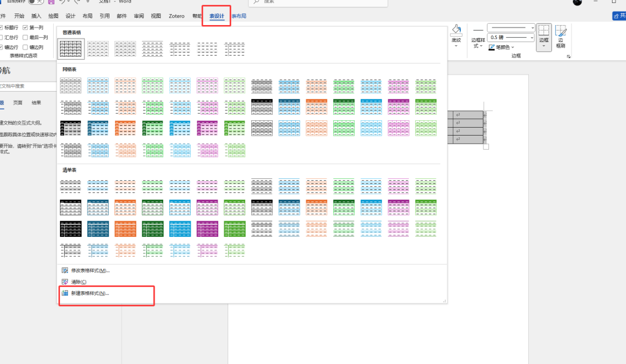The image size is (626, 364).
Task: Enable the 最后一列 last column checkbox
Action: (26, 37)
